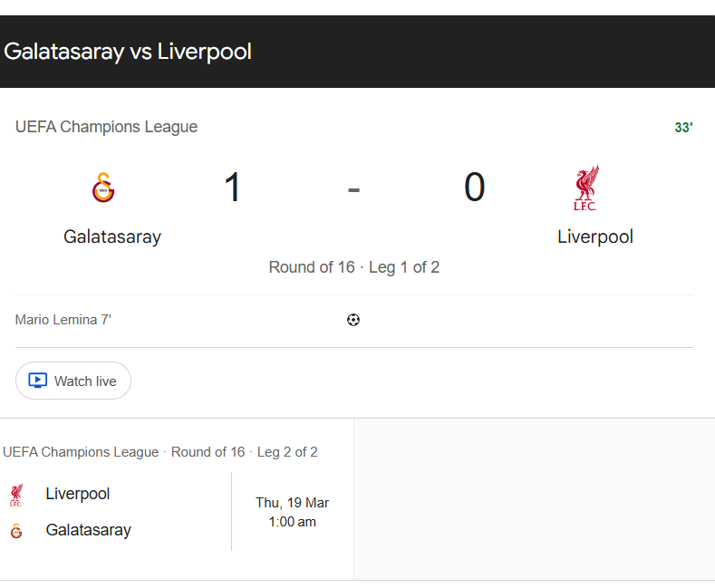
Task: Select Liverpool in the Leg 2 fixture
Action: [x=78, y=494]
